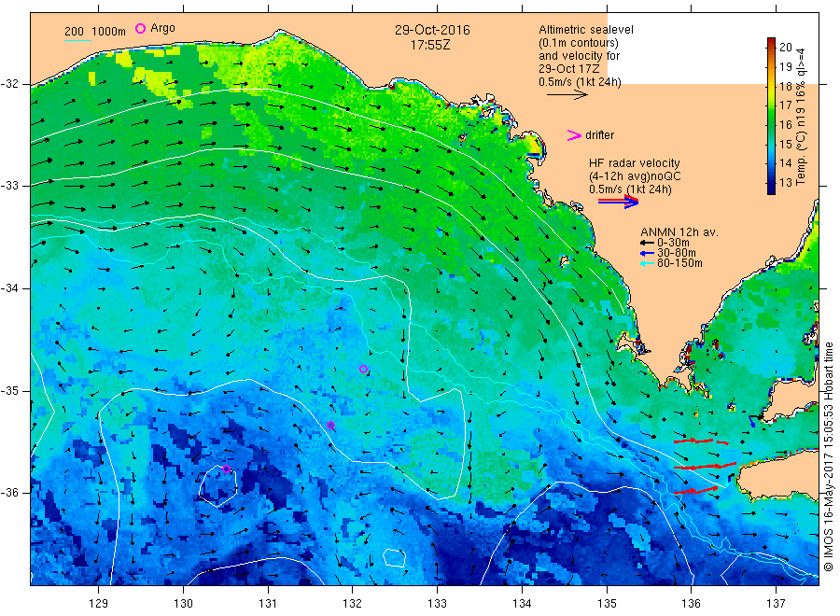Click the middle red HF radar vector
The height and width of the screenshot is (616, 840).
(x=705, y=466)
